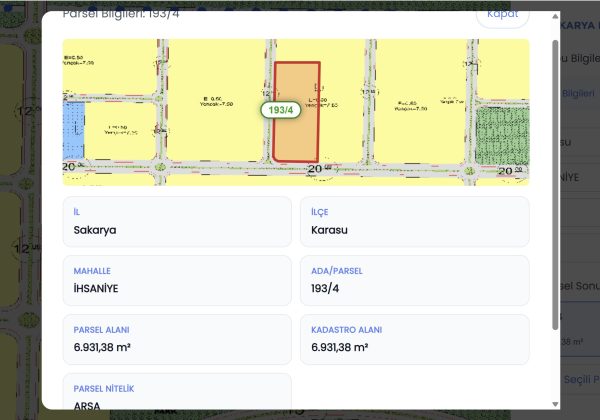
Task: Click the blue dotted area on map
Action: coord(73,130)
